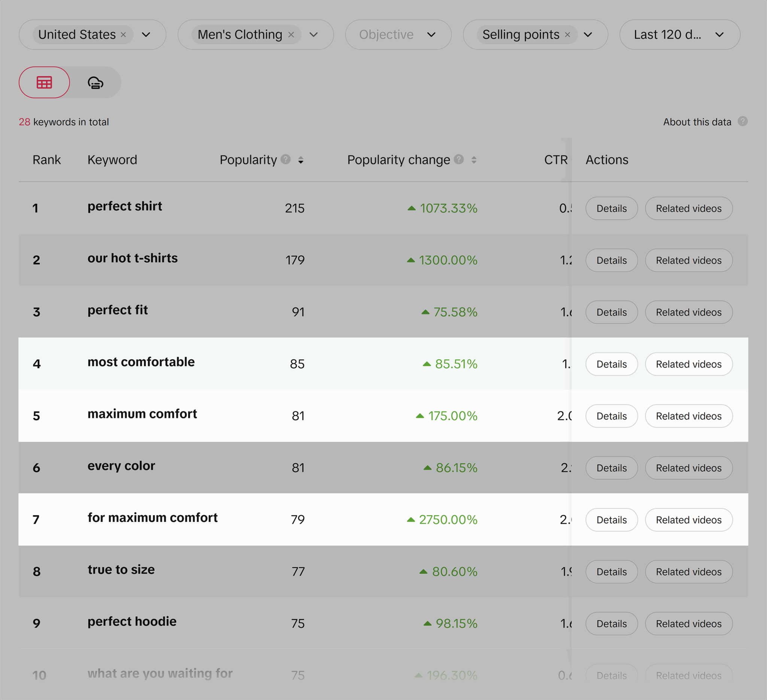Image resolution: width=767 pixels, height=700 pixels.
Task: Sort keywords by Popularity change
Action: pos(474,160)
